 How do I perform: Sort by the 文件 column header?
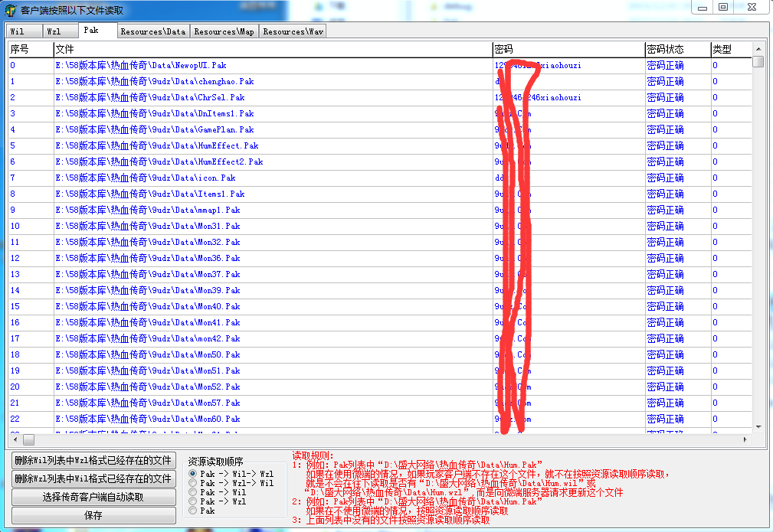[x=273, y=49]
